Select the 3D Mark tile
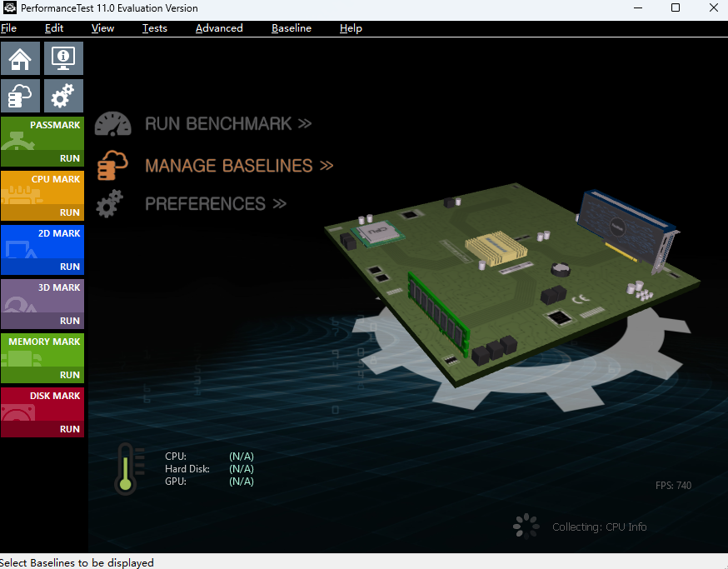The width and height of the screenshot is (728, 569). click(x=42, y=304)
